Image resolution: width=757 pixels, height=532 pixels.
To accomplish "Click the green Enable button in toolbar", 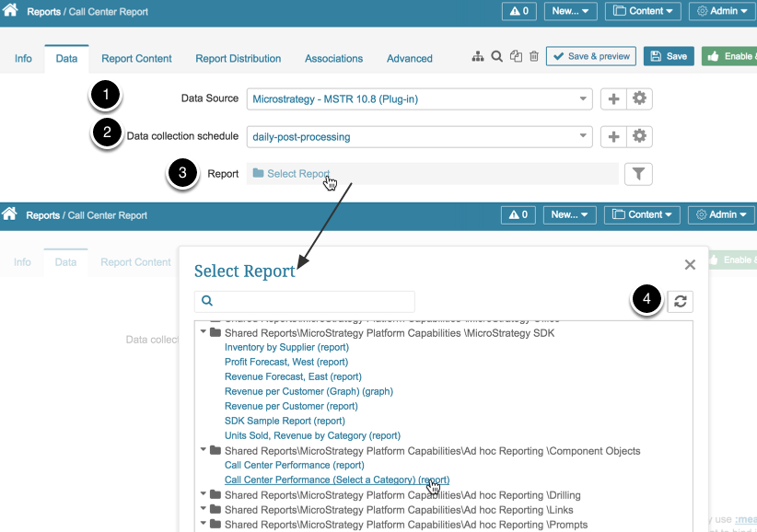I will (729, 56).
